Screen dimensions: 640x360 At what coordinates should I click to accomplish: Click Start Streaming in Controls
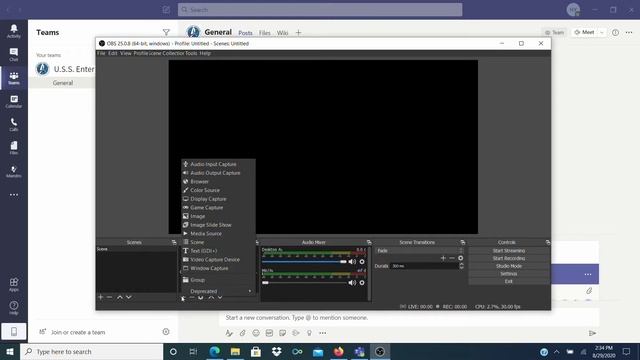coord(509,251)
